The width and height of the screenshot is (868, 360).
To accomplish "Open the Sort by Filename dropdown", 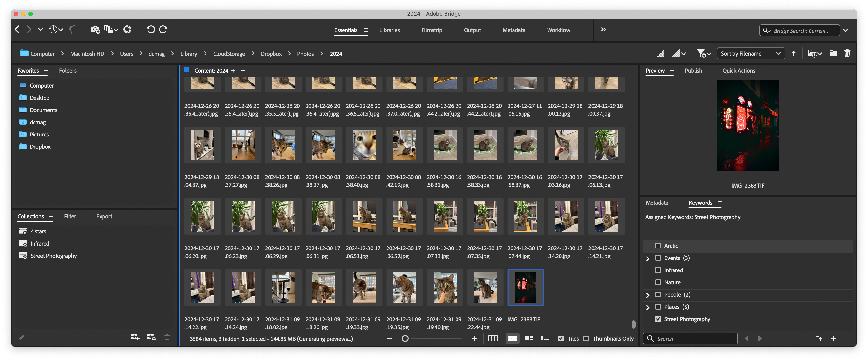I will click(x=750, y=53).
